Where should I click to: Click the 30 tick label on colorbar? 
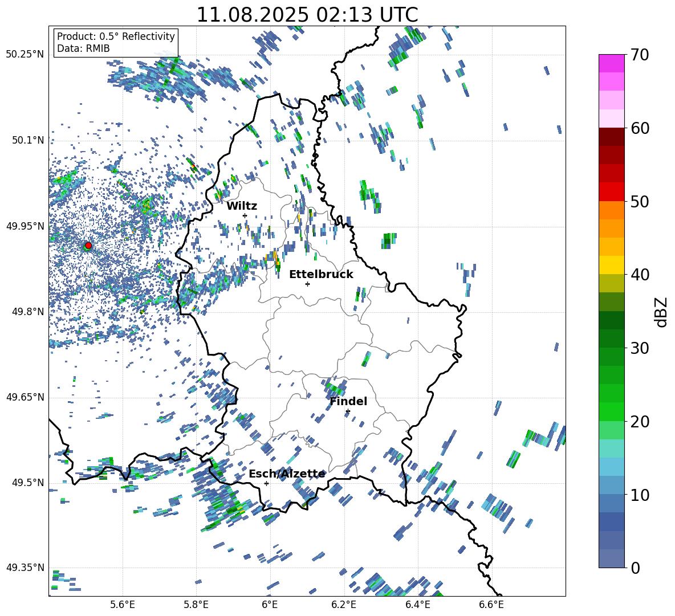[x=639, y=348]
